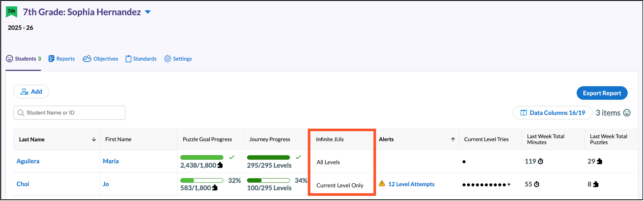Screen dimensions: 644x201
Task: Open the Settings gear tab
Action: (178, 59)
